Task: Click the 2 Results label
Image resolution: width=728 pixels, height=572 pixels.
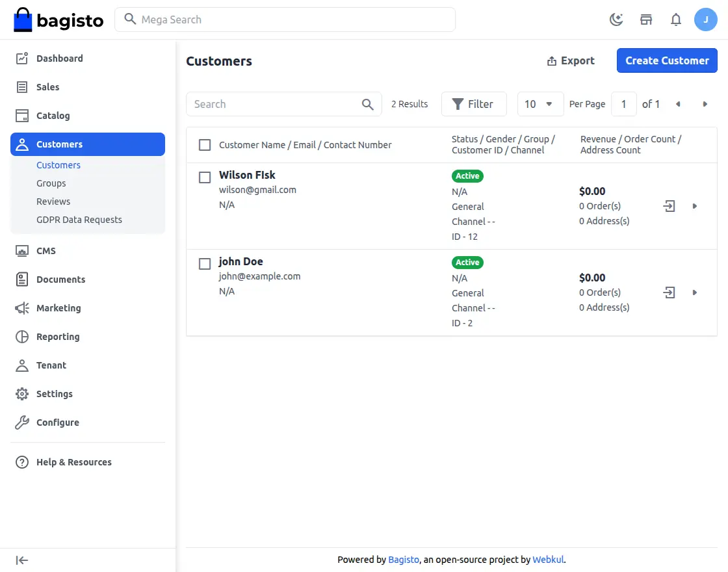Action: pos(409,104)
